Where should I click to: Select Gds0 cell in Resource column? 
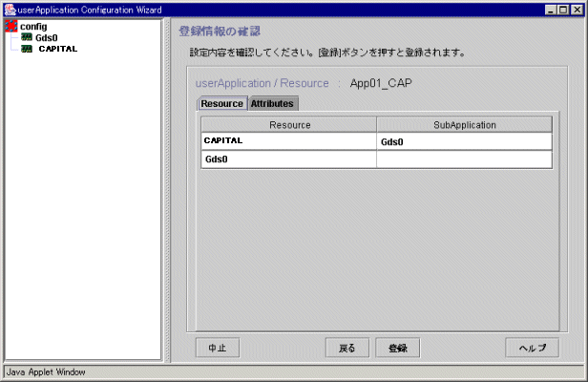click(288, 159)
